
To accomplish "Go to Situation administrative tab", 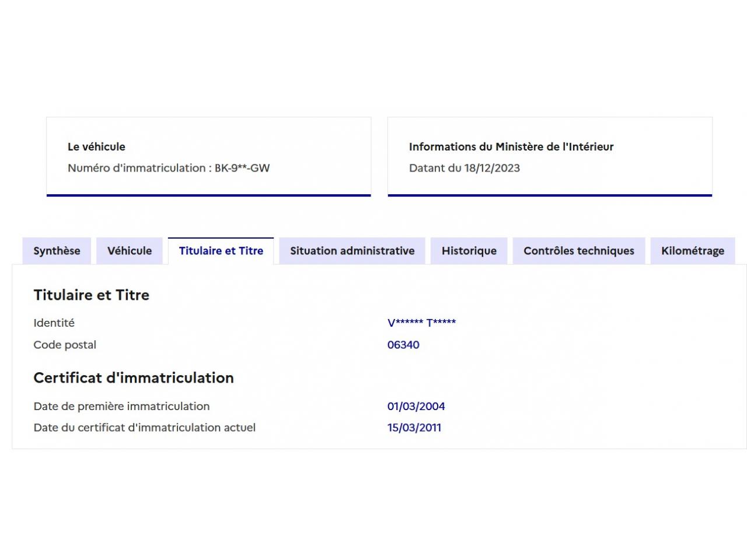I will [352, 251].
